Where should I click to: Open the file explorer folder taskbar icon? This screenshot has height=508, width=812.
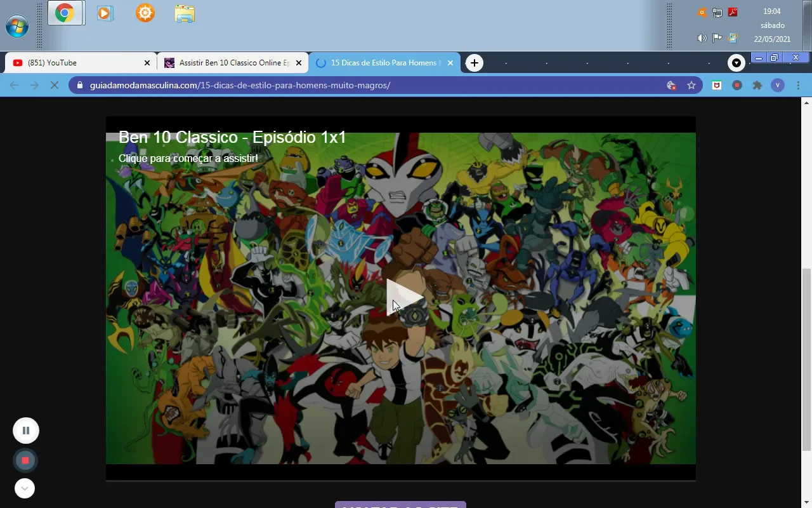pos(185,13)
